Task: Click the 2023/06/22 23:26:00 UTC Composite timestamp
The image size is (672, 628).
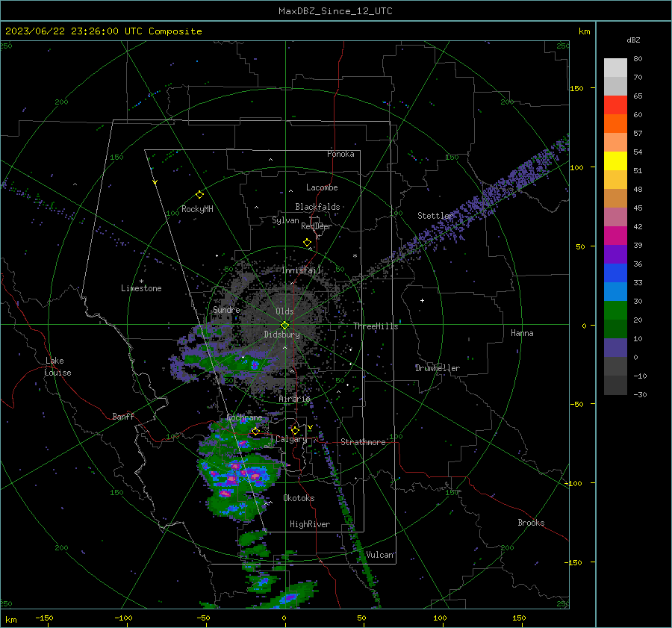Action: [x=103, y=31]
